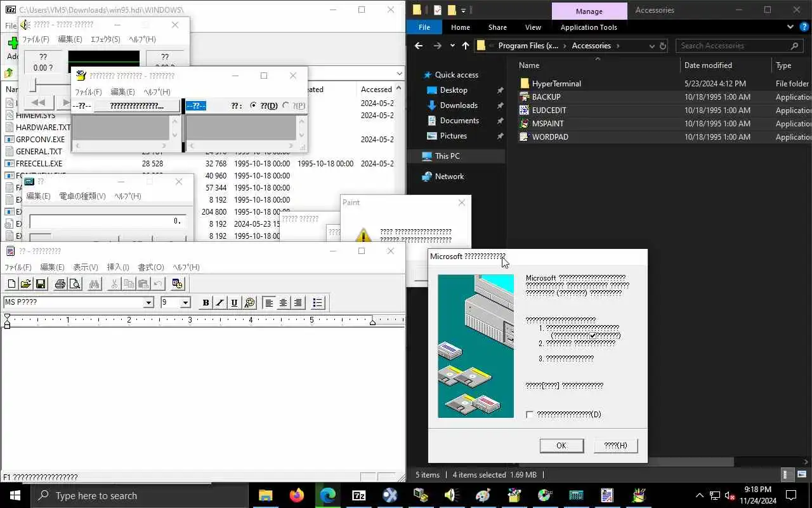This screenshot has height=508, width=812.
Task: Select FREECELL.EXE in the 7-Zip list
Action: point(39,164)
